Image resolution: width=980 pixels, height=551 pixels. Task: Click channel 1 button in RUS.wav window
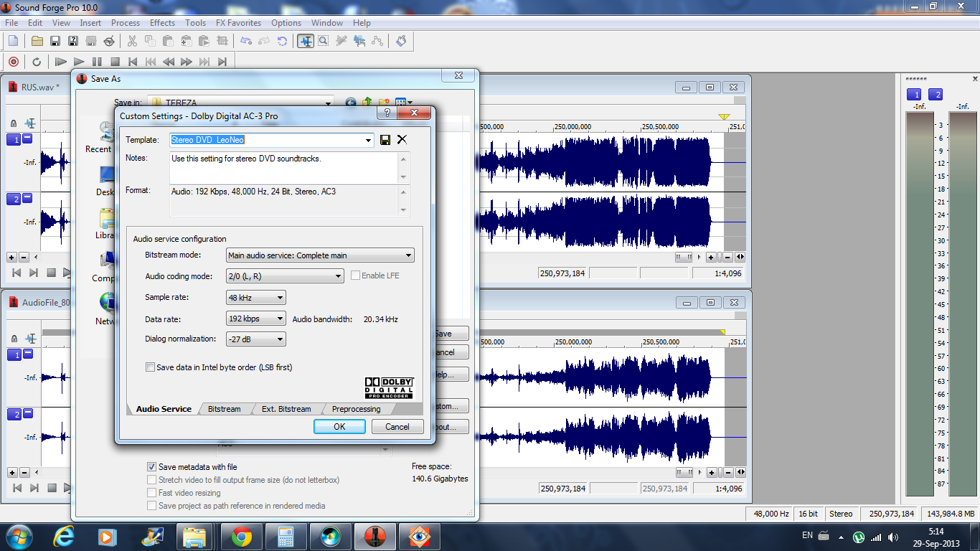point(14,139)
